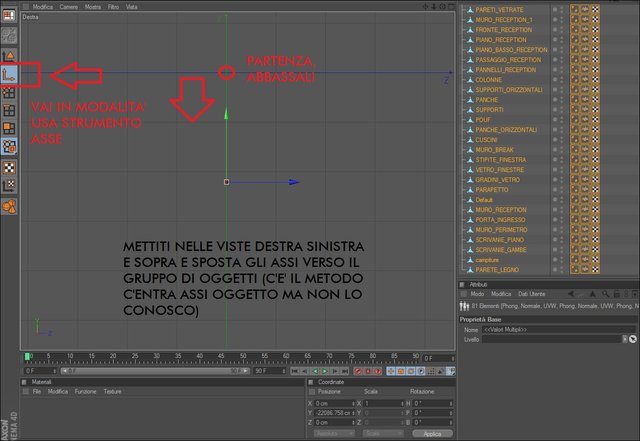Select Polygons mode in left toolbar
The height and width of the screenshot is (441, 640).
point(9,128)
